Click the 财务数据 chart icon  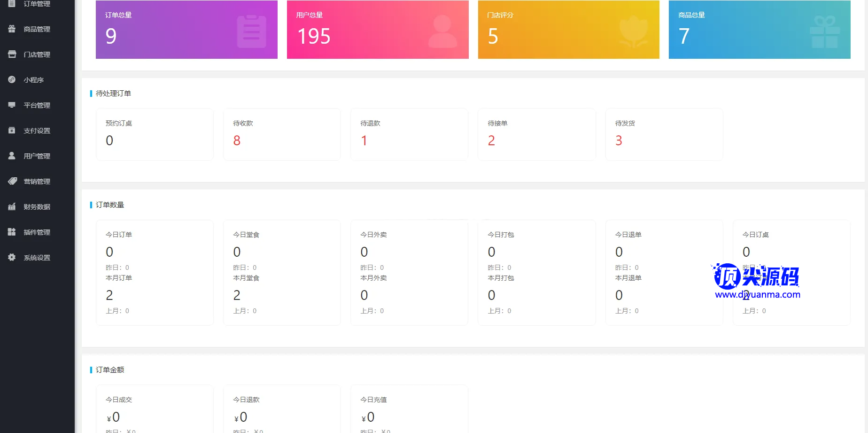tap(12, 207)
